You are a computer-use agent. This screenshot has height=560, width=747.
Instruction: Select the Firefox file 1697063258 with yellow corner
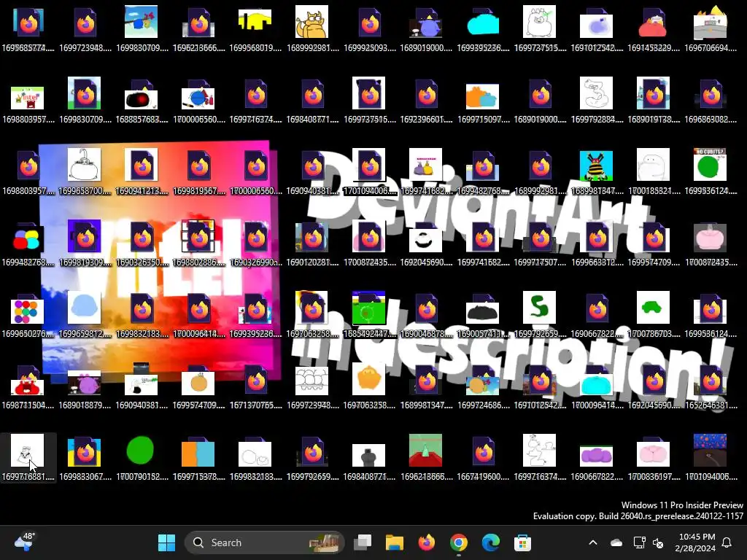coord(312,314)
